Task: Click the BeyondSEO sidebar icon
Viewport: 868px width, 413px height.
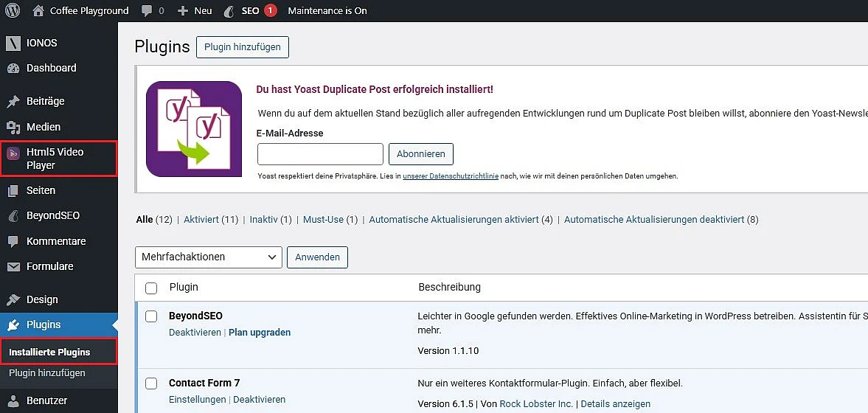Action: pyautogui.click(x=13, y=216)
